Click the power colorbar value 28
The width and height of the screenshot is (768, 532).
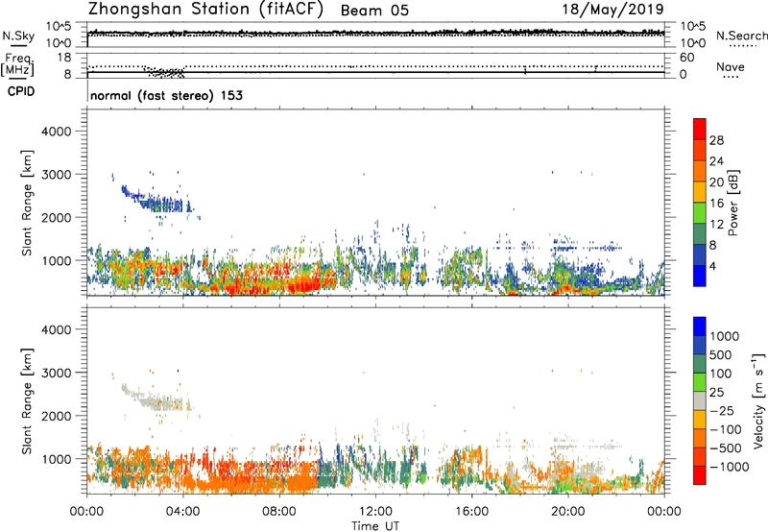click(716, 140)
